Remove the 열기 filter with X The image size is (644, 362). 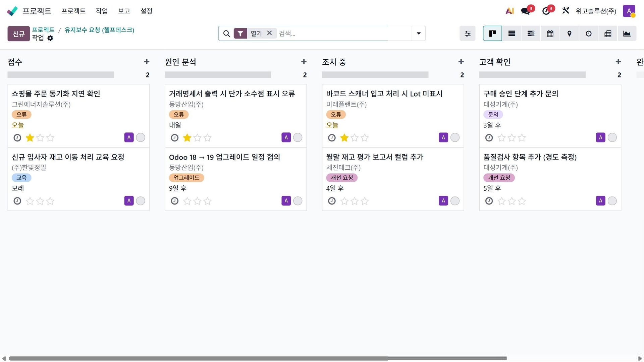(x=269, y=33)
